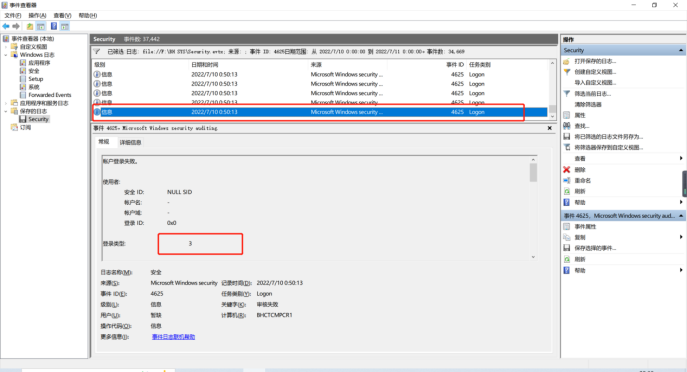
Task: Expand the 应用程序和服务日志 tree node
Action: pyautogui.click(x=6, y=103)
